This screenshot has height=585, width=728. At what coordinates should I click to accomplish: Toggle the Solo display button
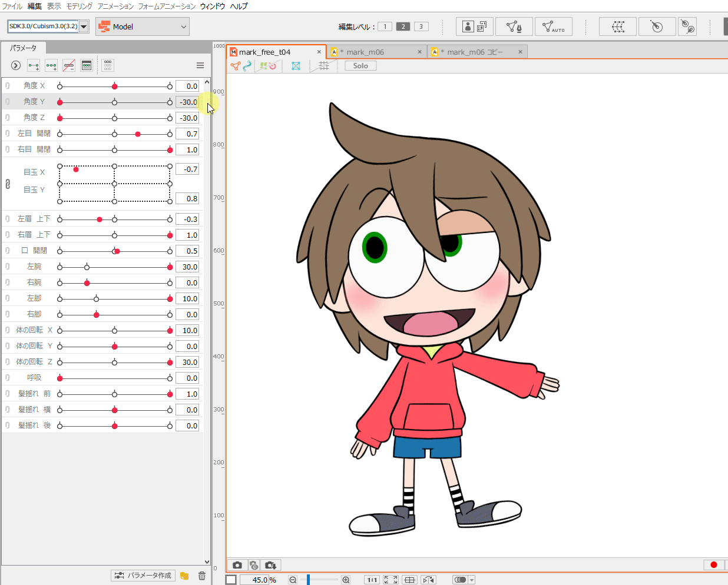tap(360, 66)
